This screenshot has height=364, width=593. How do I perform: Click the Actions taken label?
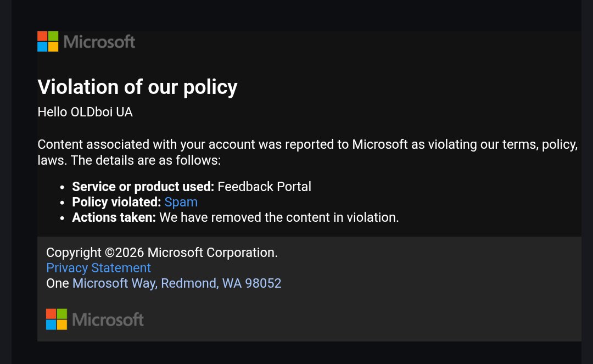coord(114,217)
